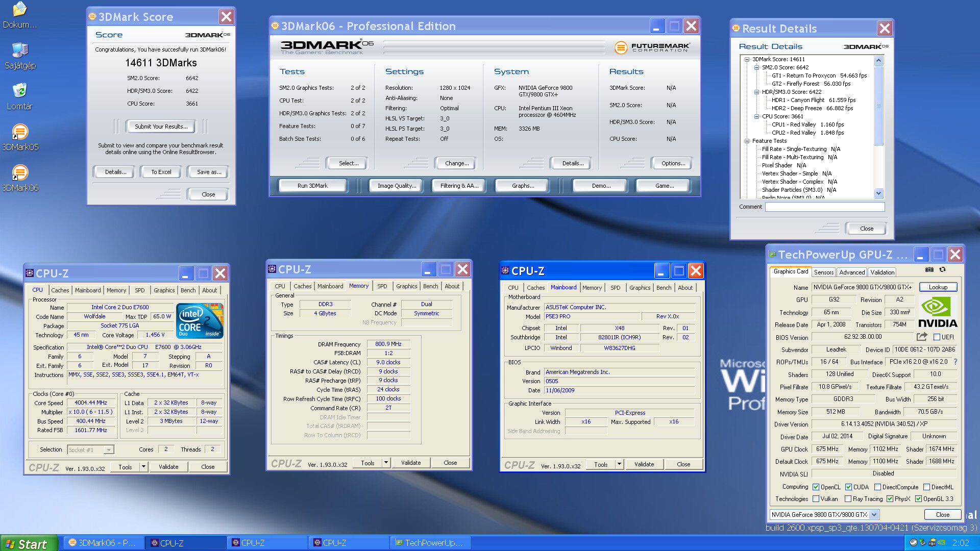This screenshot has width=980, height=551.
Task: Toggle the Ray Tracing checkbox
Action: coord(848,499)
